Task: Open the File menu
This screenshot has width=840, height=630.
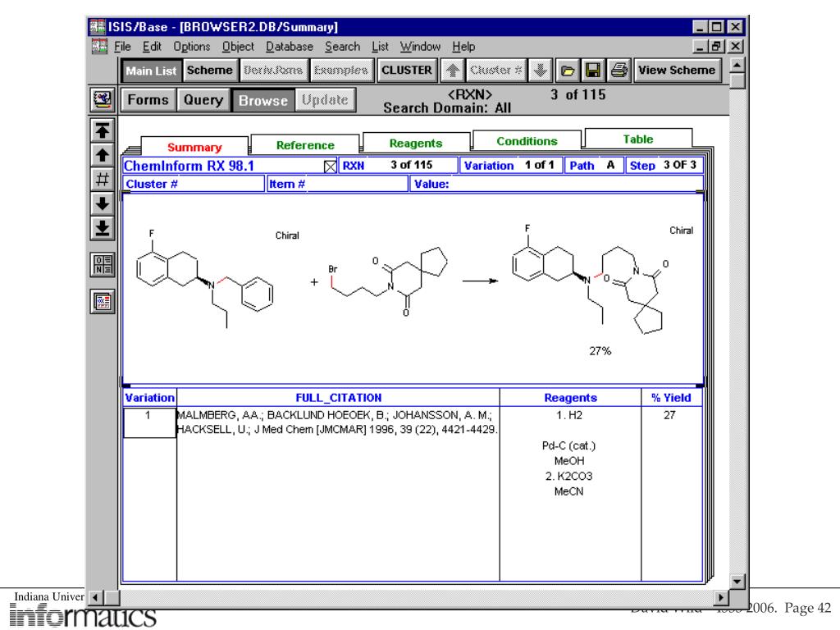Action: (x=123, y=47)
